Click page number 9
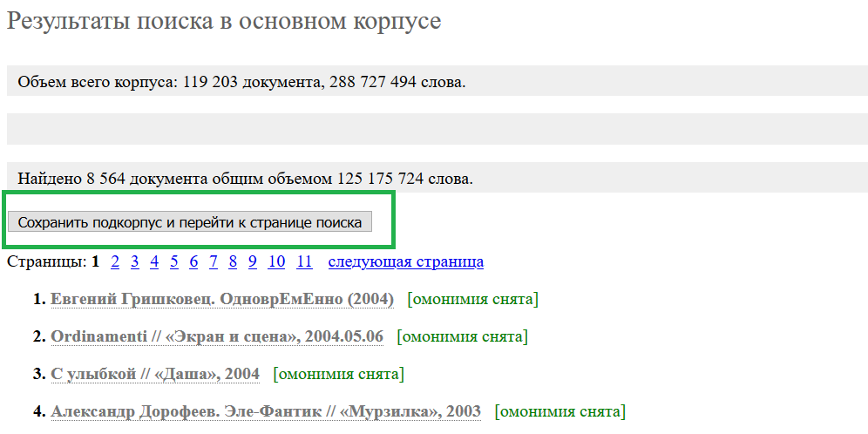The height and width of the screenshot is (434, 868). 252,261
